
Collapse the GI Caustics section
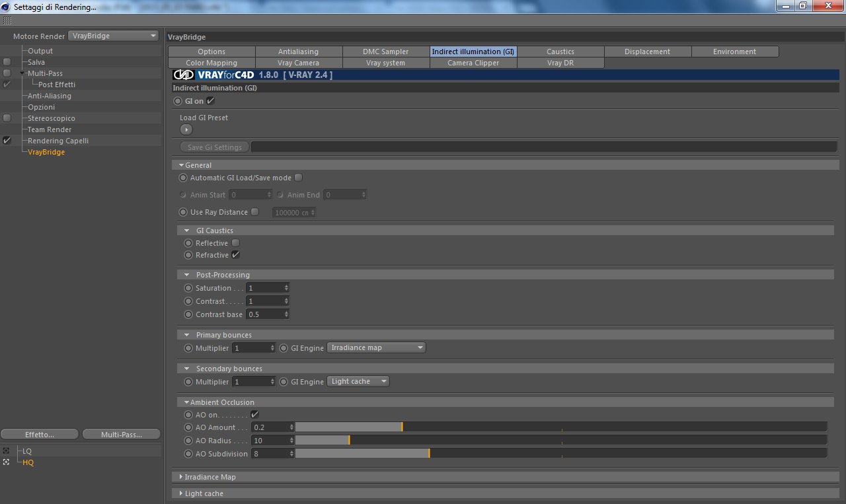pyautogui.click(x=187, y=231)
